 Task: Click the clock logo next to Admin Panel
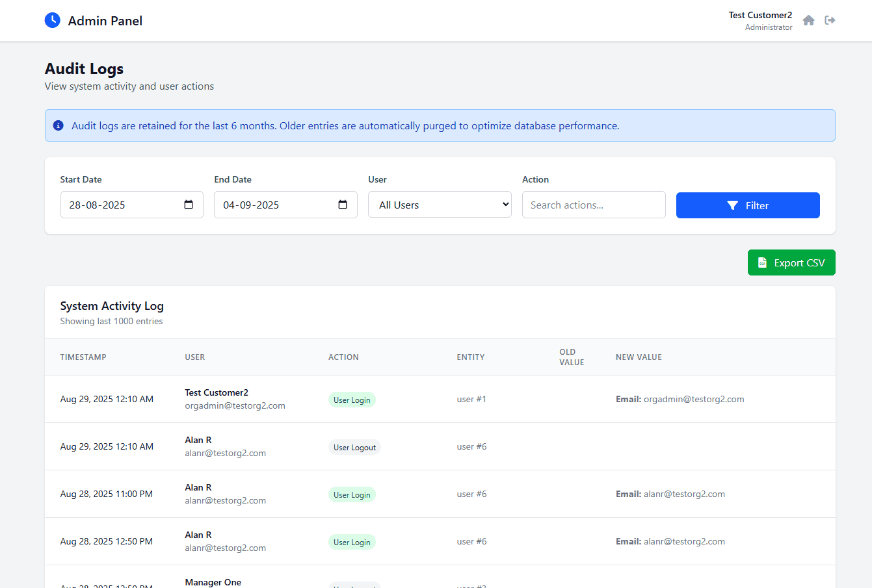point(52,20)
